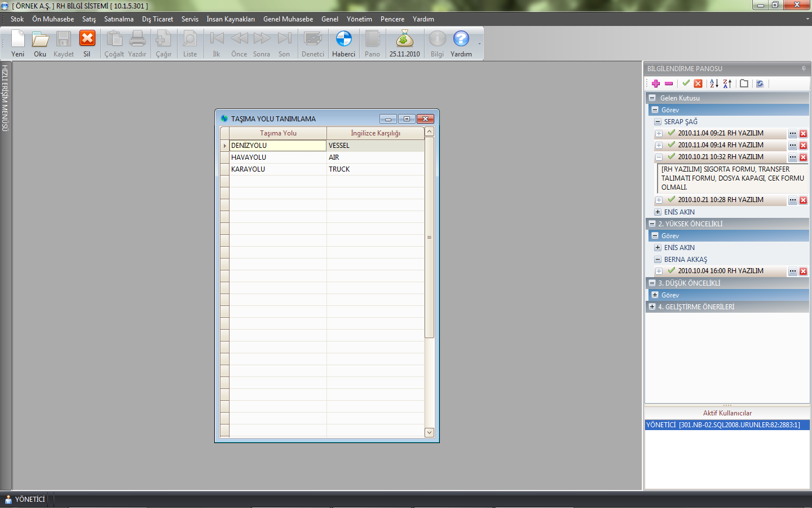Open the Haberci messenger icon
This screenshot has height=508, width=812.
pyautogui.click(x=343, y=43)
